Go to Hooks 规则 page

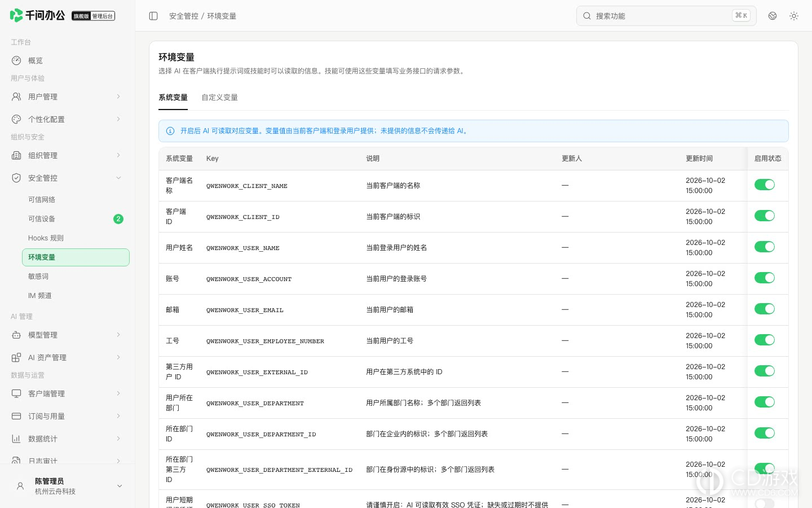pyautogui.click(x=76, y=238)
